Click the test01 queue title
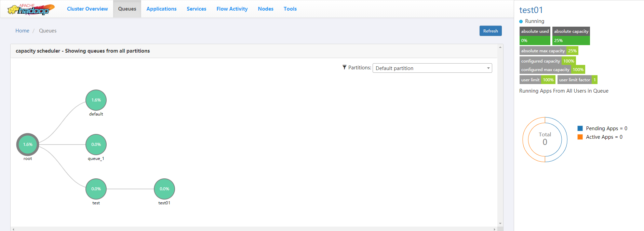Viewport: 644px width, 231px height. [531, 10]
